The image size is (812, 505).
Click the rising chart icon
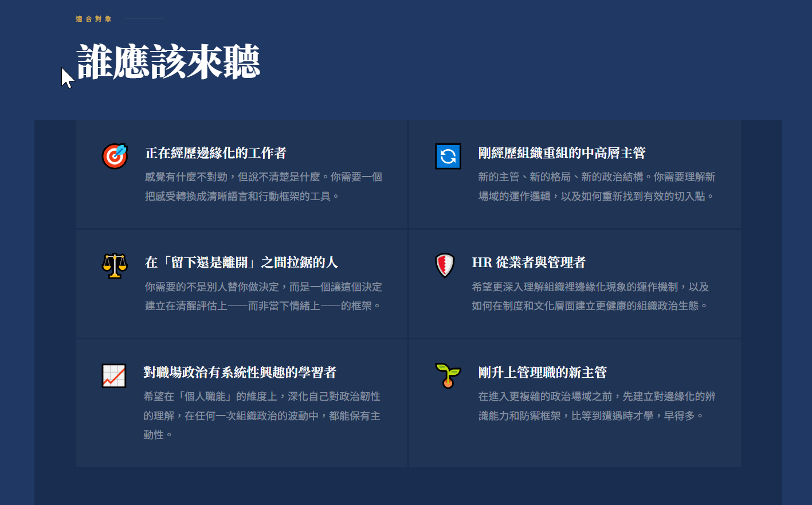(113, 375)
